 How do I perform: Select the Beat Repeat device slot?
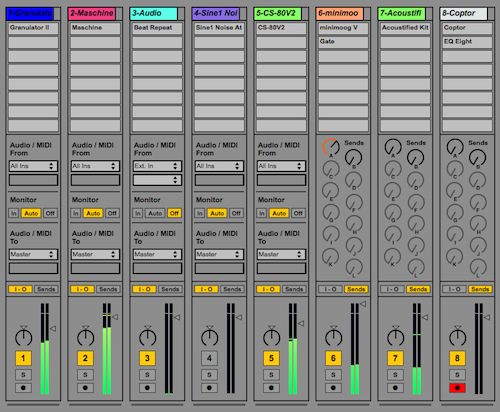click(x=157, y=28)
